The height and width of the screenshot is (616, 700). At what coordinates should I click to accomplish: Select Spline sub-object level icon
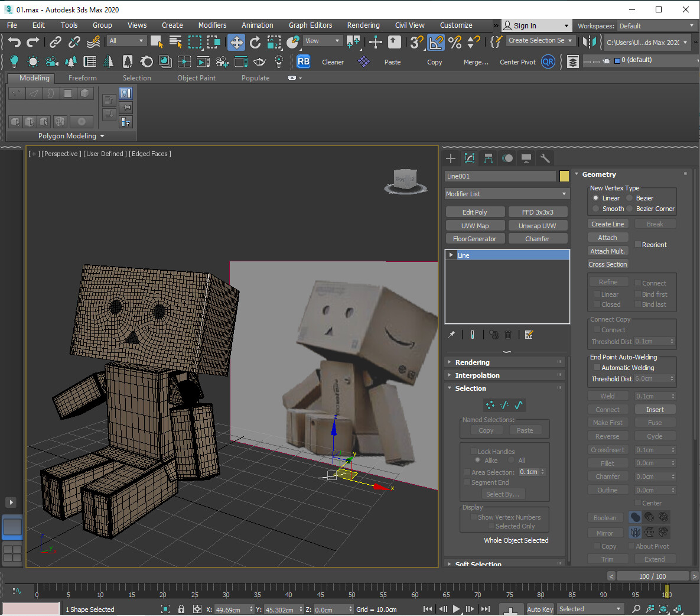click(519, 405)
